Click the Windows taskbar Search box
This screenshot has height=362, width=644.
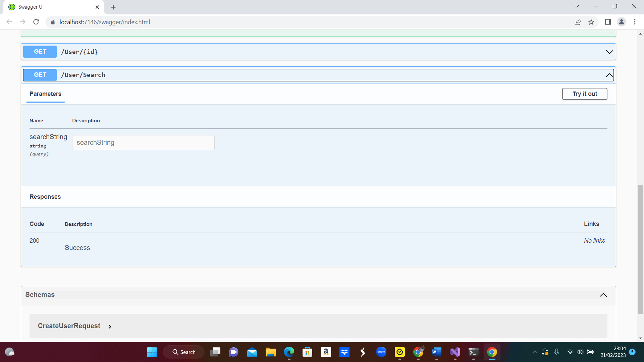tap(184, 352)
